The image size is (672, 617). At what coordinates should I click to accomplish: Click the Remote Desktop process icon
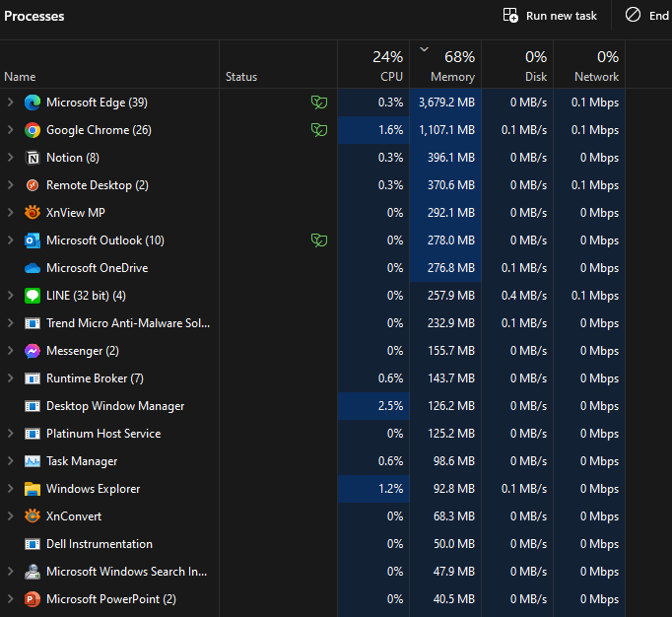pyautogui.click(x=33, y=185)
